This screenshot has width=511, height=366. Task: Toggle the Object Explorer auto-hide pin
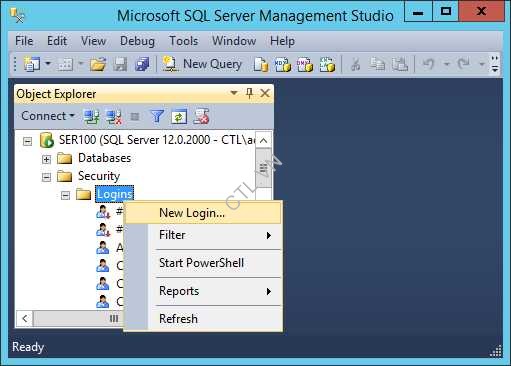tap(249, 93)
